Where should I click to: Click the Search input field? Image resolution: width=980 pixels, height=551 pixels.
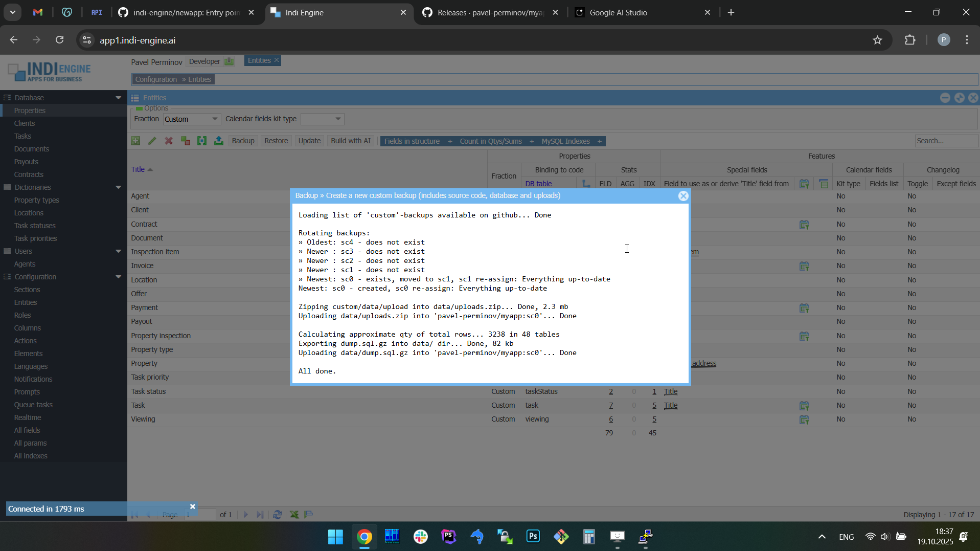945,141
